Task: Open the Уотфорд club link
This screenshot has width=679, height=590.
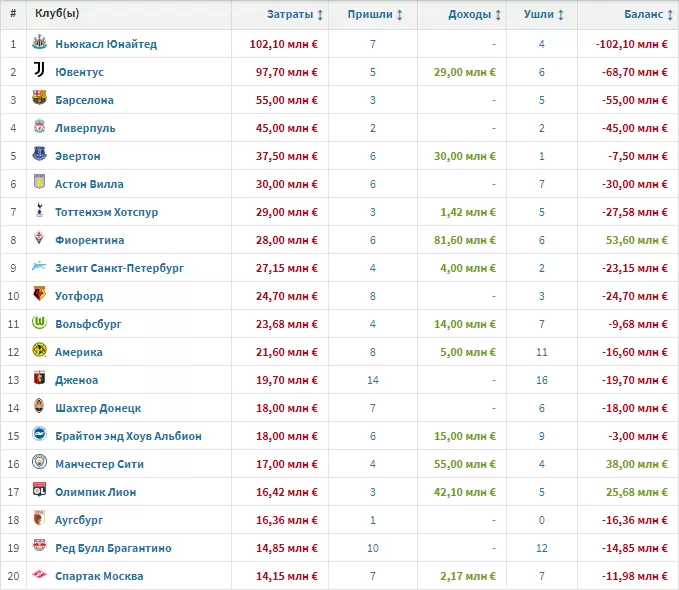Action: click(x=79, y=296)
